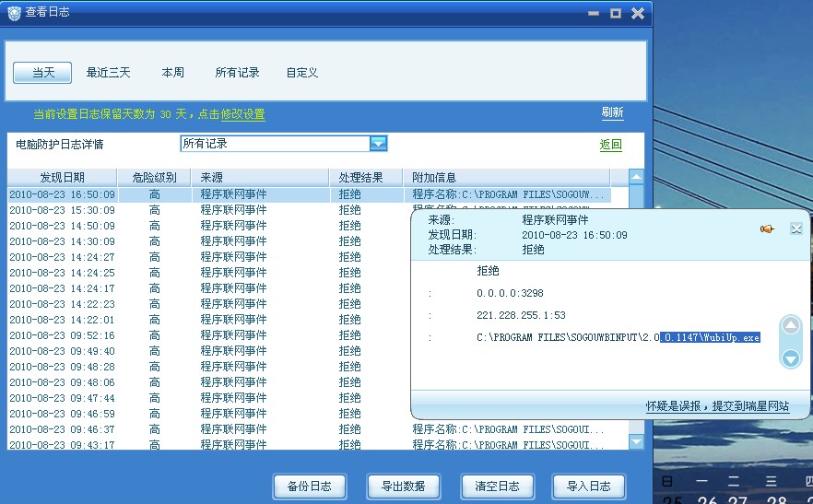Image resolution: width=813 pixels, height=504 pixels.
Task: Click popup date value 2010-08-23 16:50:09
Action: [x=574, y=235]
